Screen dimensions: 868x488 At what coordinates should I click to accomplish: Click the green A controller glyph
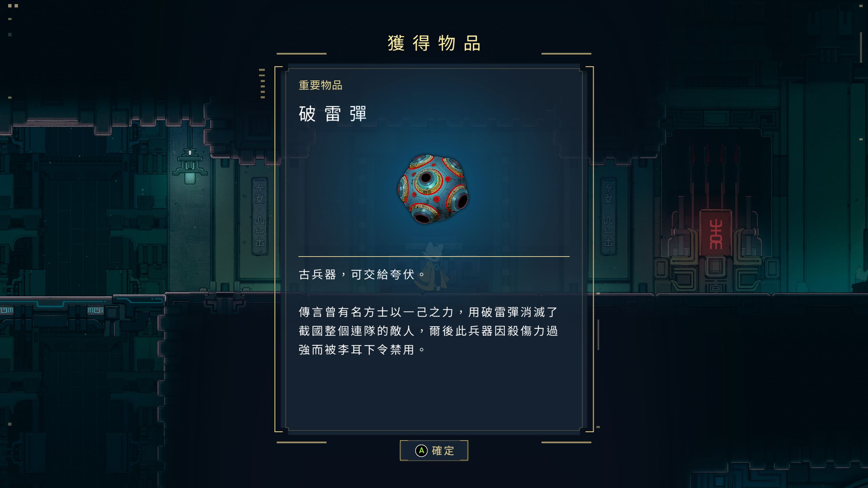[421, 451]
